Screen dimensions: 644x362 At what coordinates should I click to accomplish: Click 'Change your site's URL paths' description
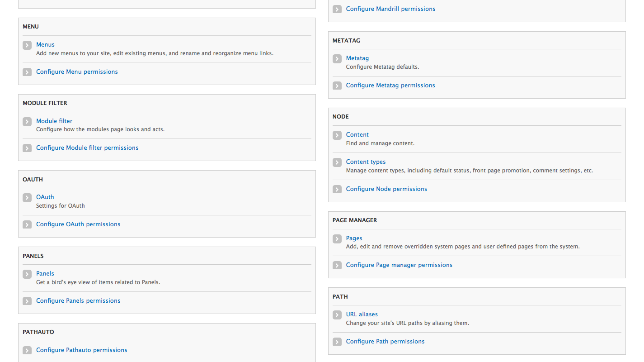[408, 323]
